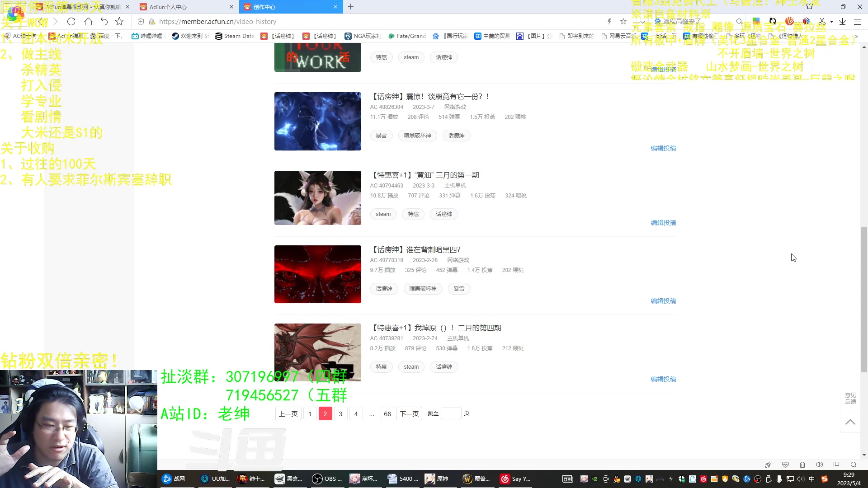Image resolution: width=868 pixels, height=488 pixels.
Task: Open video title 谁在背刺暗黑四?
Action: tap(415, 249)
